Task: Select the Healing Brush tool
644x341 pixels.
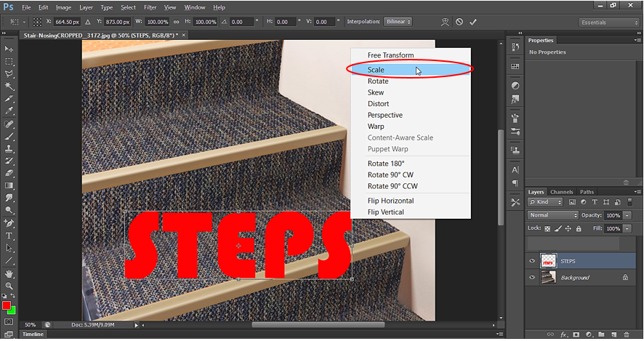Action: tap(9, 124)
